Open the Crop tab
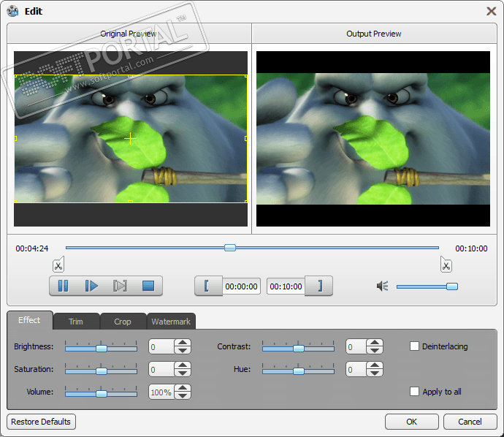504x437 pixels. point(123,322)
